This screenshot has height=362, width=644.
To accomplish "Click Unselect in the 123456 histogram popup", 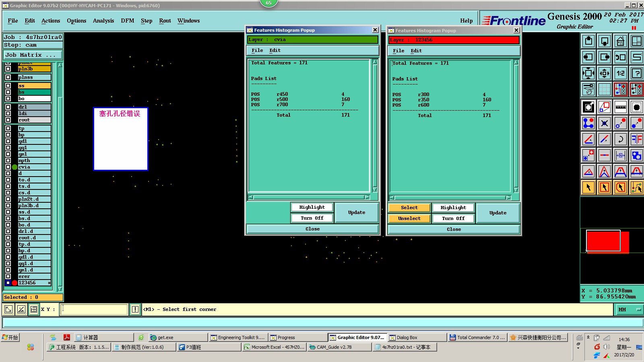I will (x=409, y=218).
